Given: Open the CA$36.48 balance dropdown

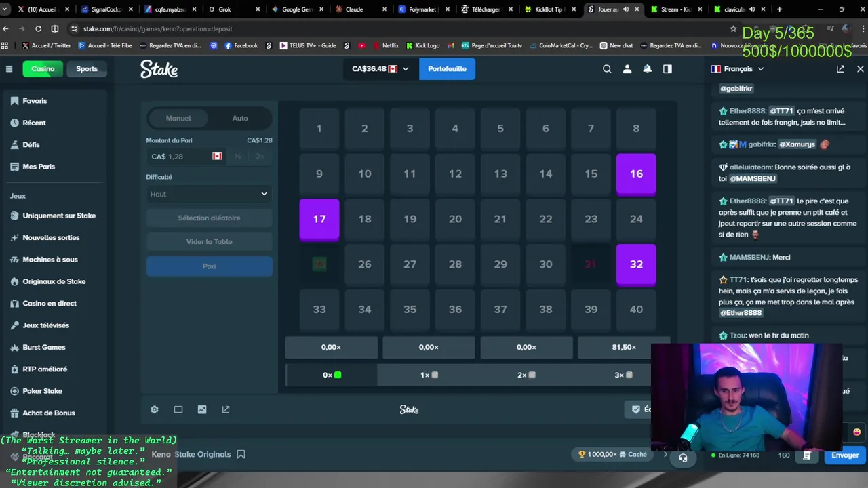Looking at the screenshot, I should [x=380, y=68].
